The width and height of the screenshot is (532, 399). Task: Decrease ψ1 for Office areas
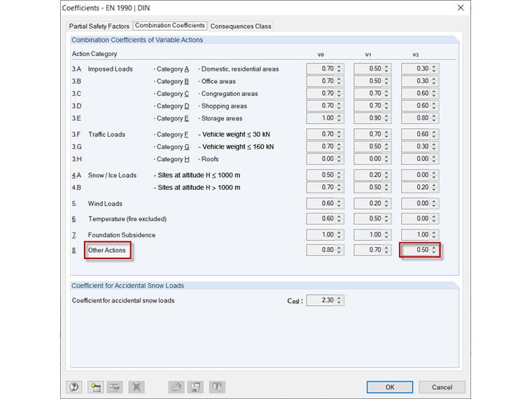coord(386,83)
